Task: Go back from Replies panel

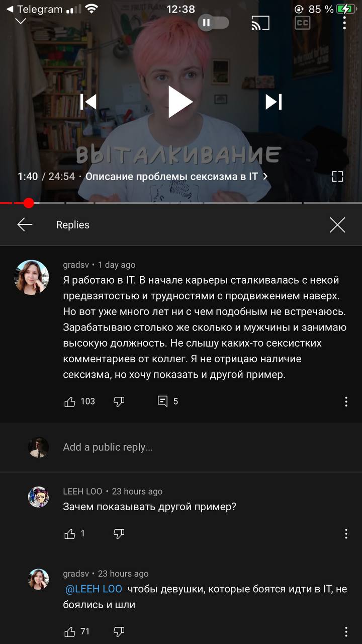Action: [25, 225]
